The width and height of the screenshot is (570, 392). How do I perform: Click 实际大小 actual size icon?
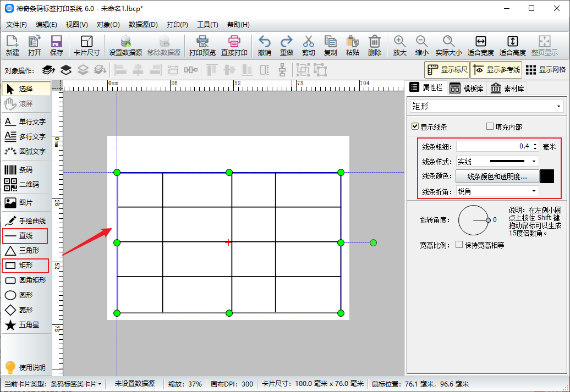tap(448, 46)
